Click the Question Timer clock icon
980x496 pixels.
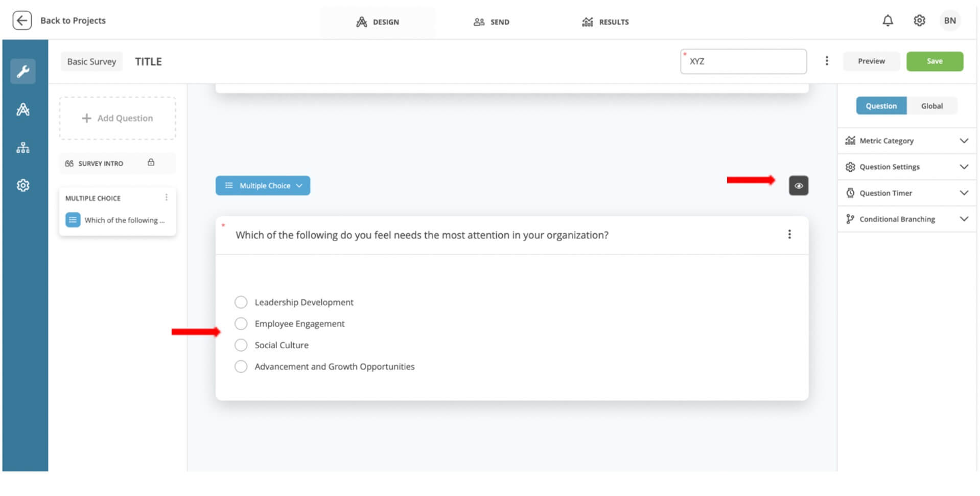pyautogui.click(x=850, y=193)
